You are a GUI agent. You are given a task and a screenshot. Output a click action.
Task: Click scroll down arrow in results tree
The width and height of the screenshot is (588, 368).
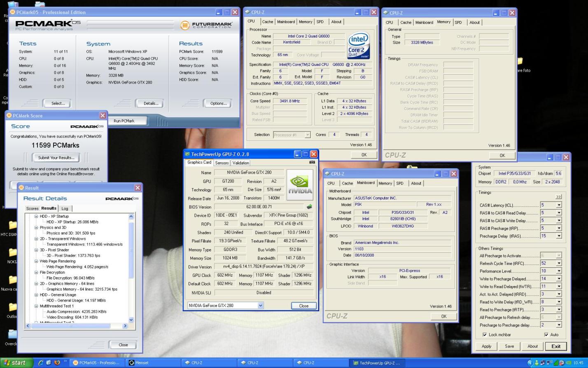click(x=131, y=320)
